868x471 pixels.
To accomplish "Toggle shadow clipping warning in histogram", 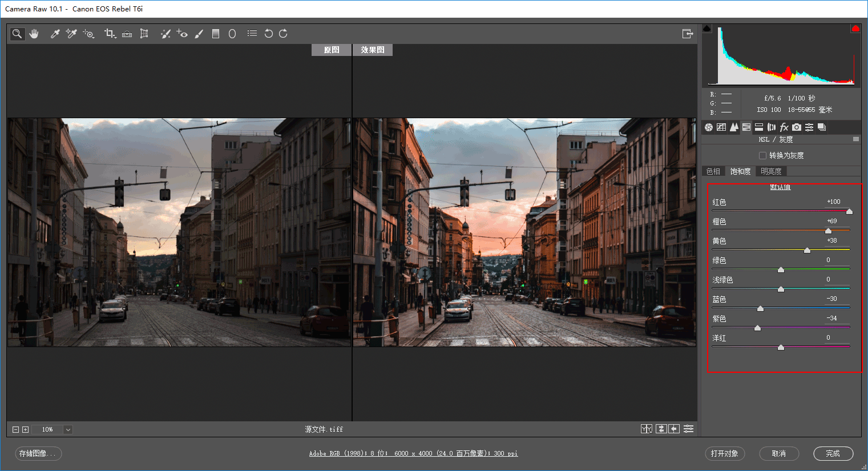I will pyautogui.click(x=707, y=28).
